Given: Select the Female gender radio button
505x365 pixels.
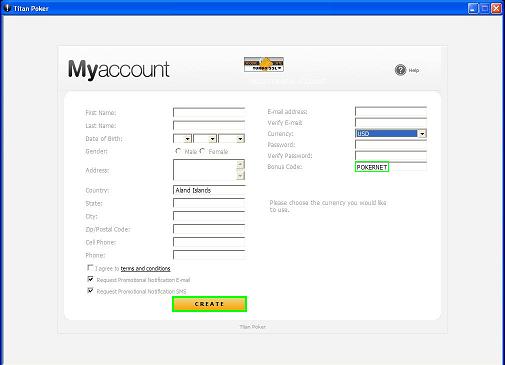Looking at the screenshot, I should 202,151.
